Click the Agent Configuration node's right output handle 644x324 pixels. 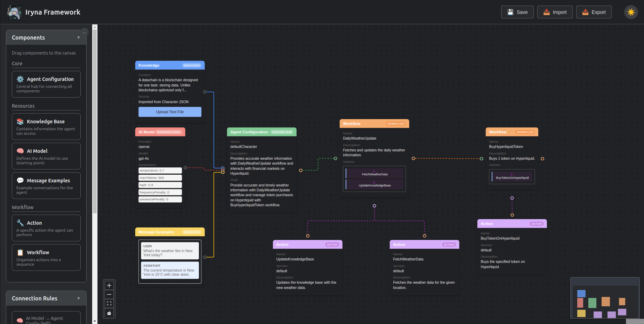[301, 170]
